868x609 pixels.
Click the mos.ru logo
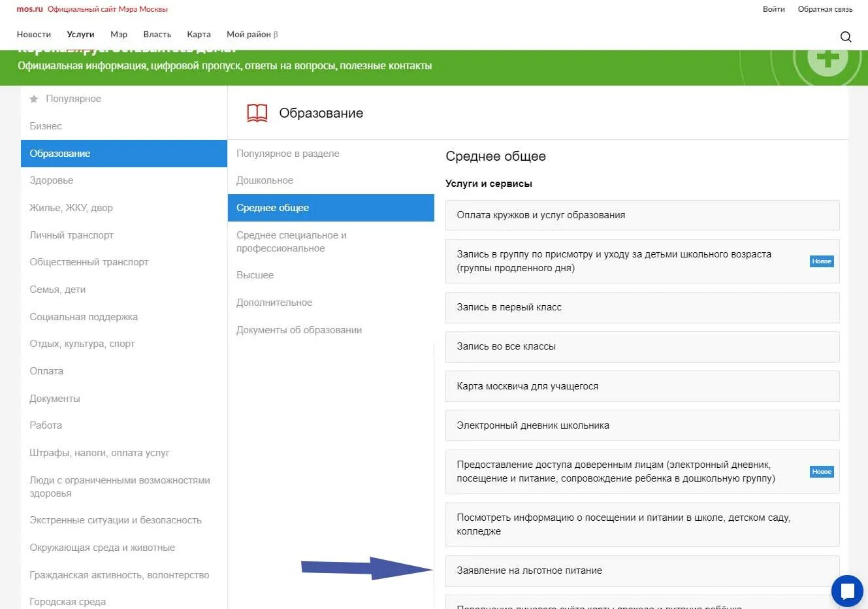[x=29, y=9]
